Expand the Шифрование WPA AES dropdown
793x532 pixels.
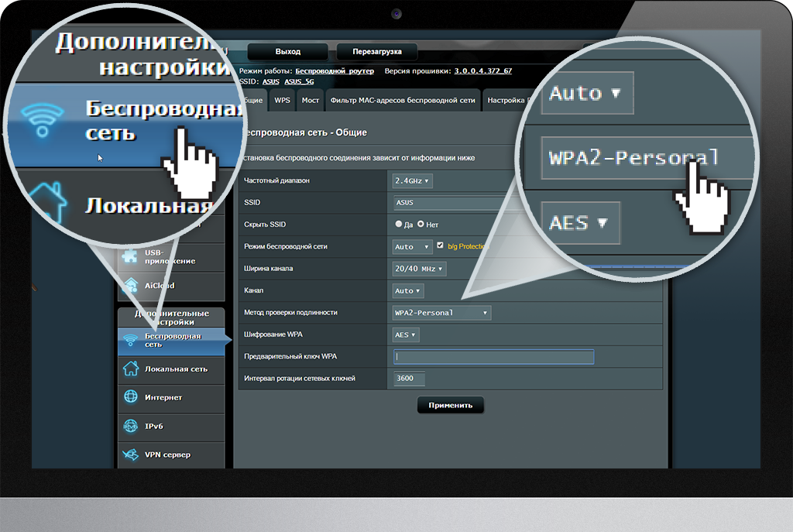pyautogui.click(x=407, y=335)
